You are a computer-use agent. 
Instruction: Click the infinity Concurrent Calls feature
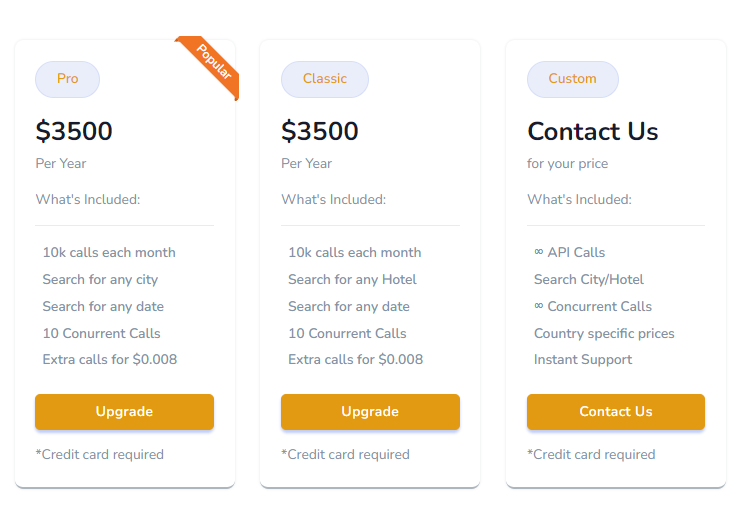[593, 306]
